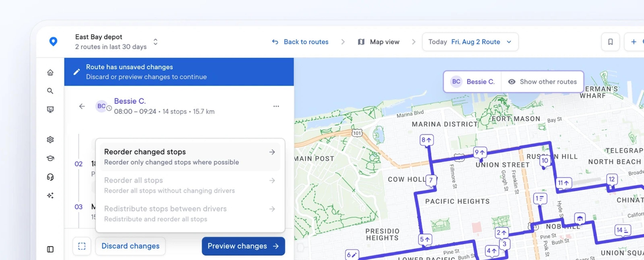Click Bessie C. chip on the map
This screenshot has height=260, width=644.
473,82
